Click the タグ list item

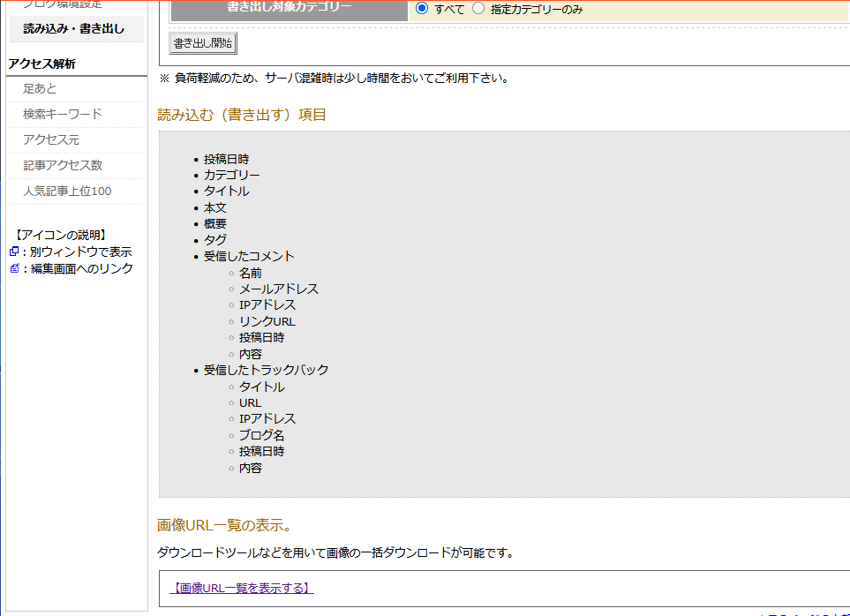[x=214, y=239]
